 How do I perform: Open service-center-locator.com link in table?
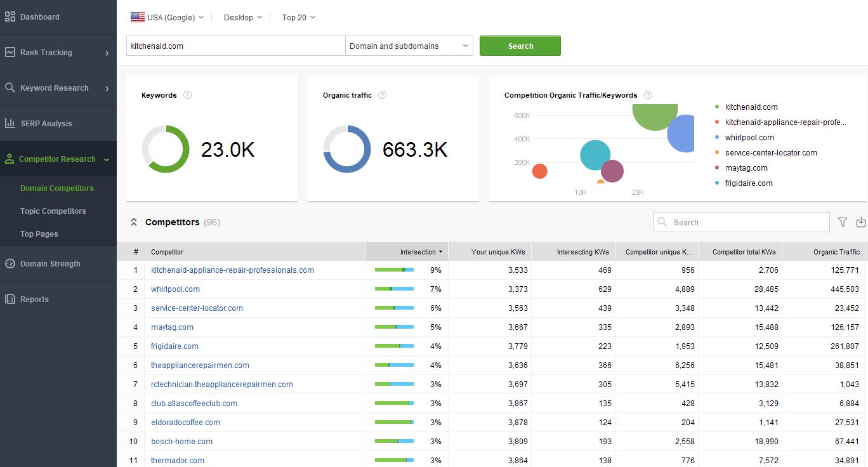pyautogui.click(x=197, y=308)
